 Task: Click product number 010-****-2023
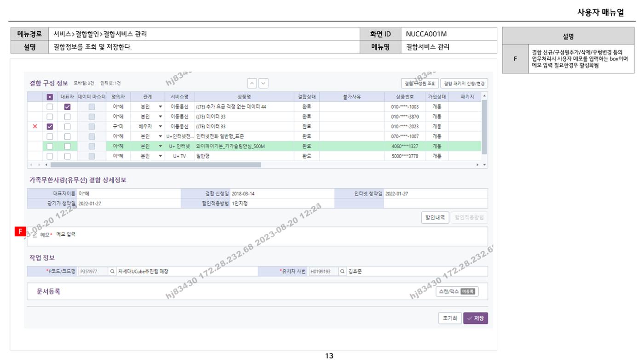(405, 127)
